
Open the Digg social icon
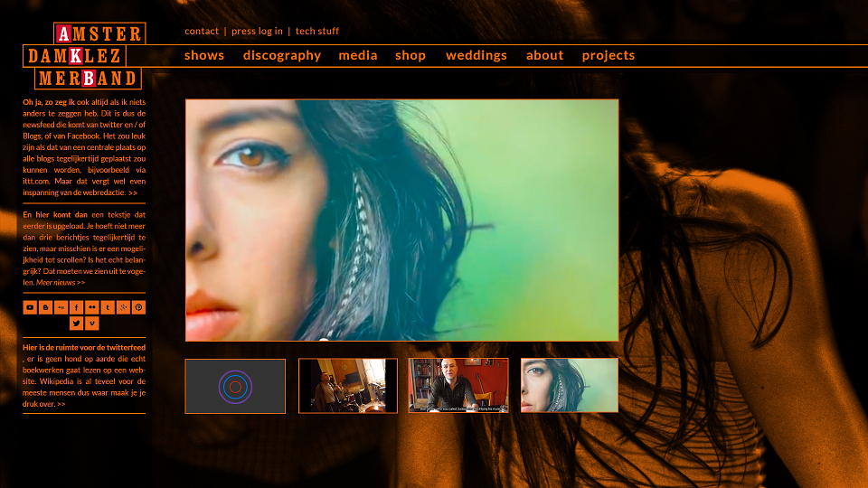point(61,307)
